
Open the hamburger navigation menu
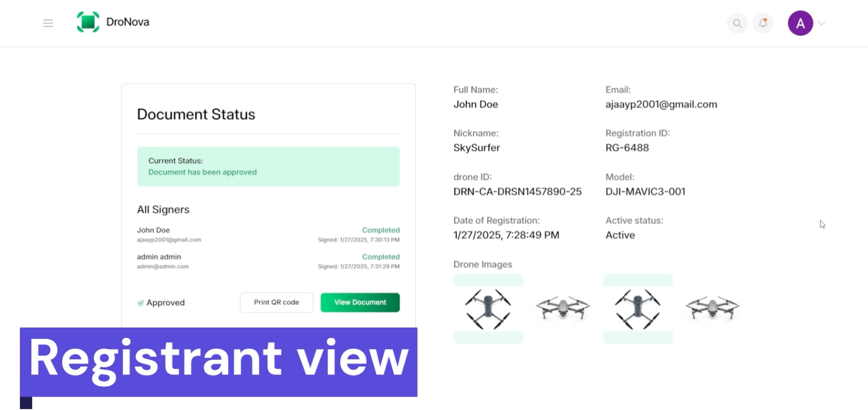[x=48, y=23]
